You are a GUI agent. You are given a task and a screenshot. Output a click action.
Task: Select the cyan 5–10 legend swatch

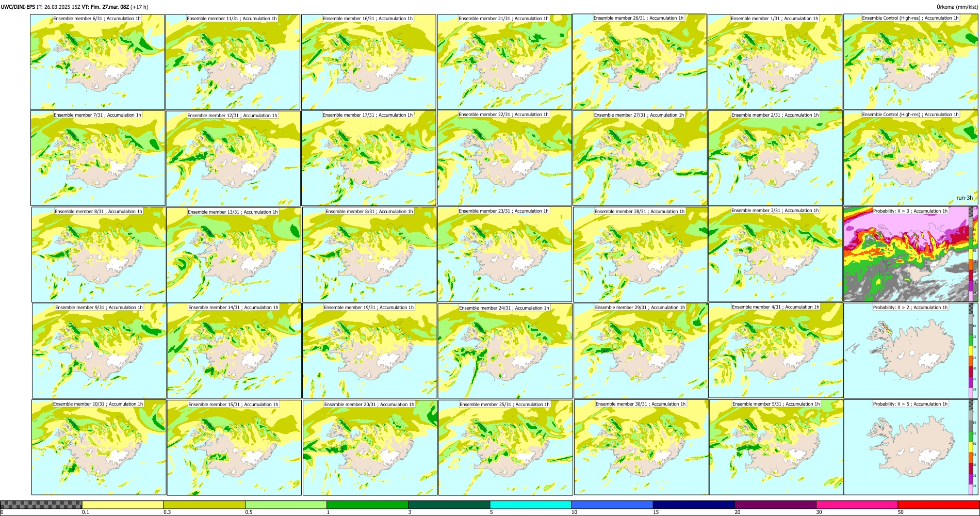coord(531,505)
